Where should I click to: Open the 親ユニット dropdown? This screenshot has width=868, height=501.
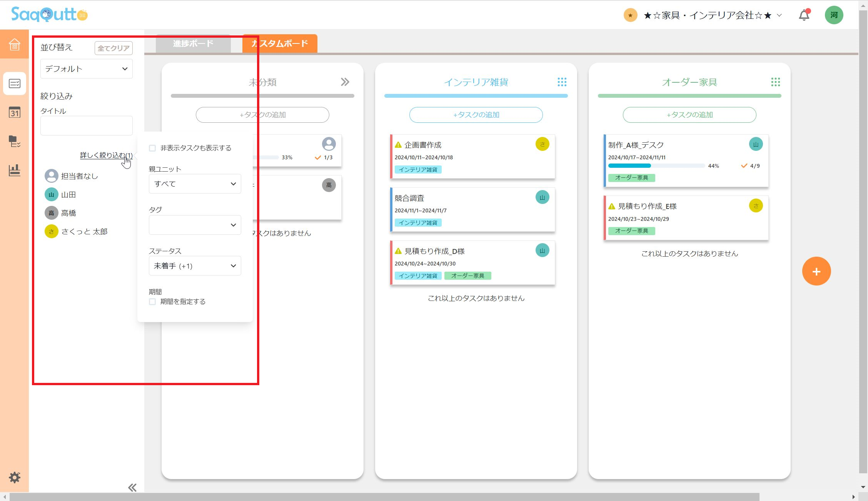pos(195,184)
